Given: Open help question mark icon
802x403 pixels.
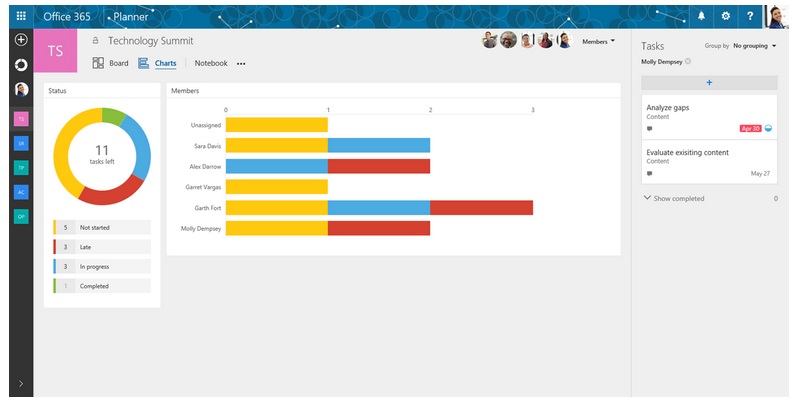Looking at the screenshot, I should click(750, 16).
